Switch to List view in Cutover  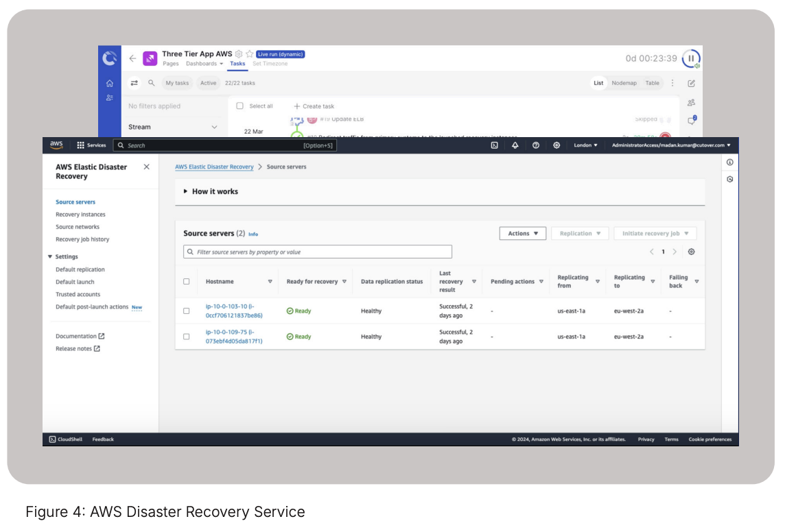pyautogui.click(x=598, y=83)
